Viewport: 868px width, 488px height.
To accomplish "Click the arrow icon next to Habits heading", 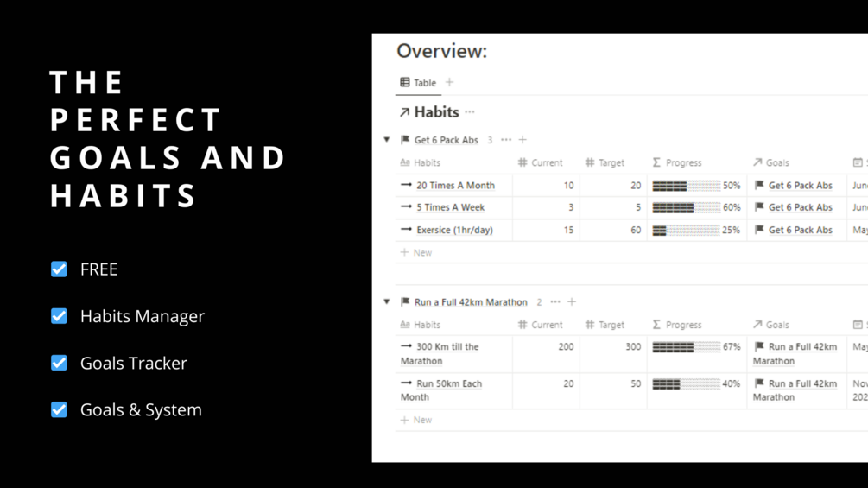I will click(404, 112).
